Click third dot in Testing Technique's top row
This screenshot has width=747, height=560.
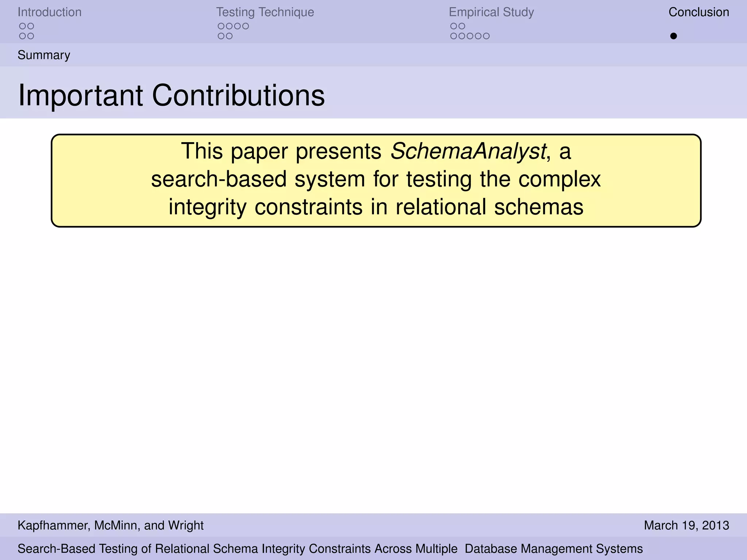click(237, 26)
